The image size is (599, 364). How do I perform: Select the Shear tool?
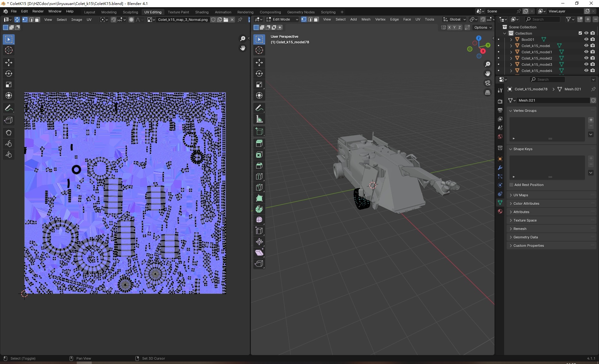259,253
